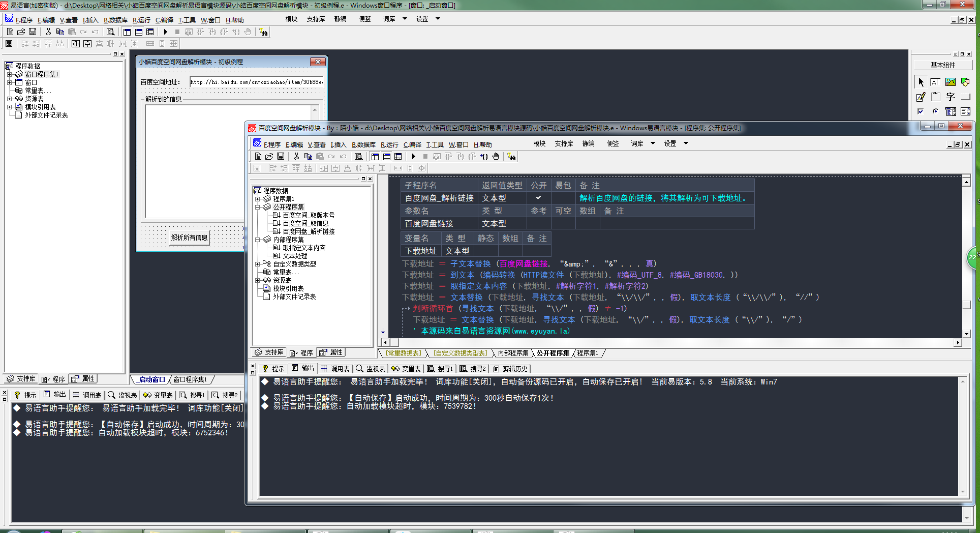Toggle status panel layout button in back window toolbar

click(x=138, y=32)
